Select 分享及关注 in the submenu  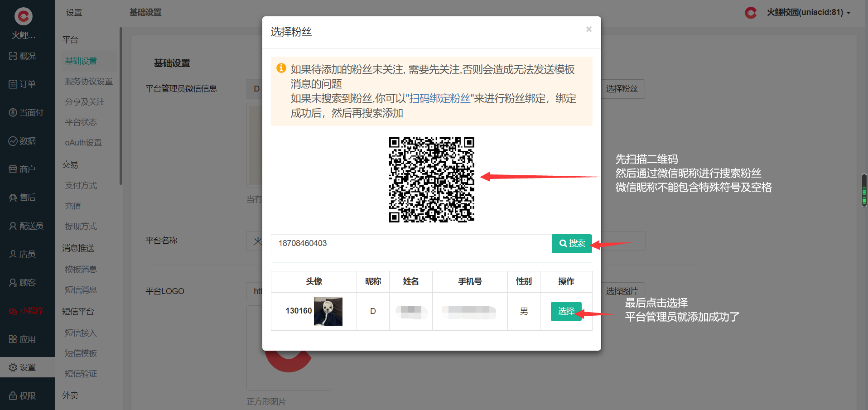pos(85,101)
